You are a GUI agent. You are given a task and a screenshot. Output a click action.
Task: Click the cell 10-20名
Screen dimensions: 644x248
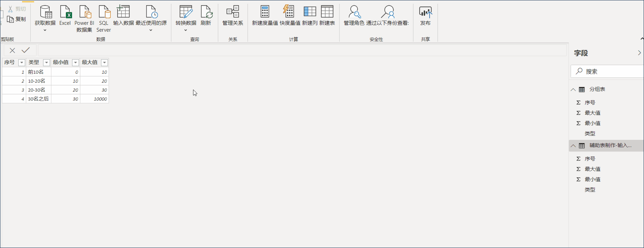(39, 81)
